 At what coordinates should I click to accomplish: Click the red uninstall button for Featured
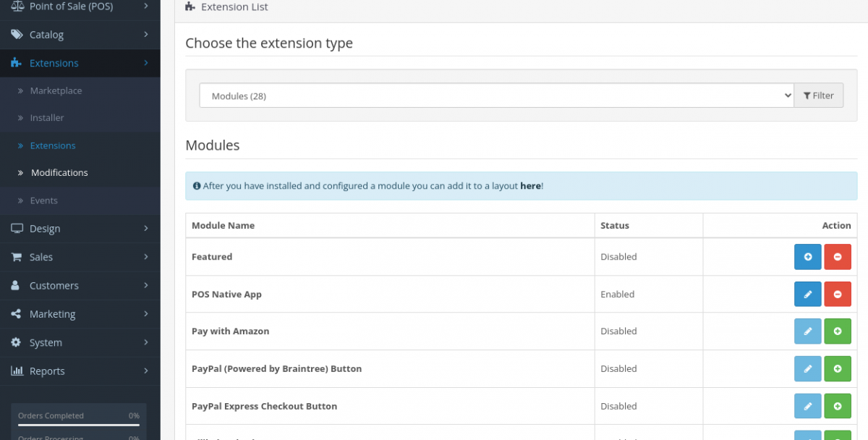click(838, 257)
